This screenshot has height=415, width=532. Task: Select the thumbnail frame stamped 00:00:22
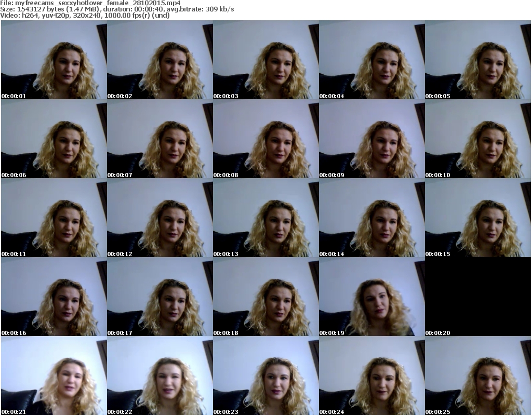click(x=160, y=376)
